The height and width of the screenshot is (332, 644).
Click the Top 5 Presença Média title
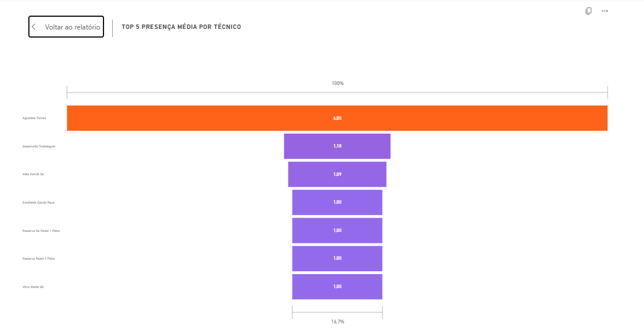181,27
